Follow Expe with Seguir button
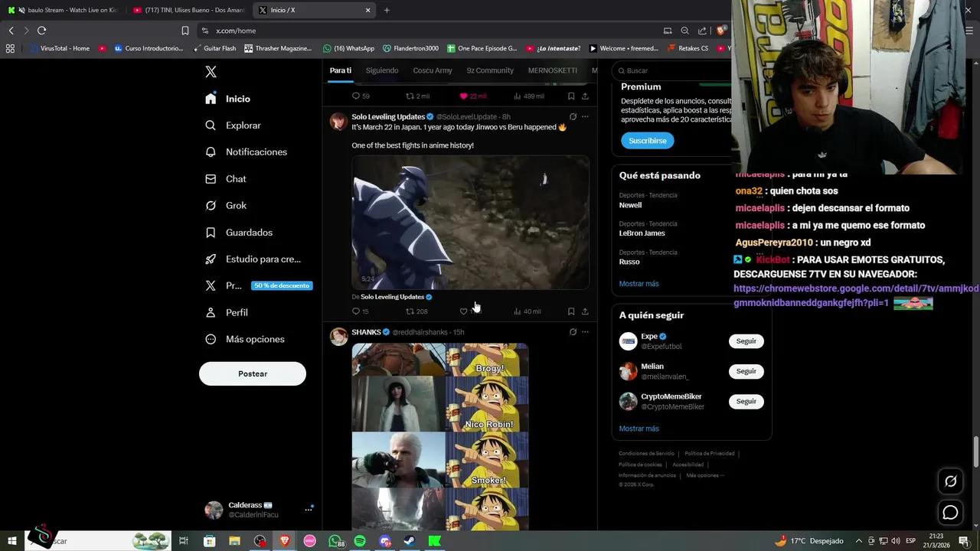This screenshot has width=980, height=551. point(746,341)
